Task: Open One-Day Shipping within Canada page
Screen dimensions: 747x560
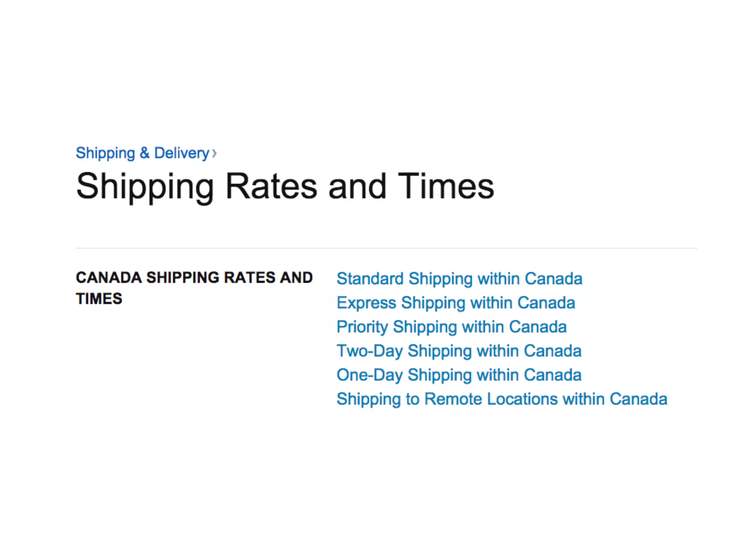Action: point(459,375)
